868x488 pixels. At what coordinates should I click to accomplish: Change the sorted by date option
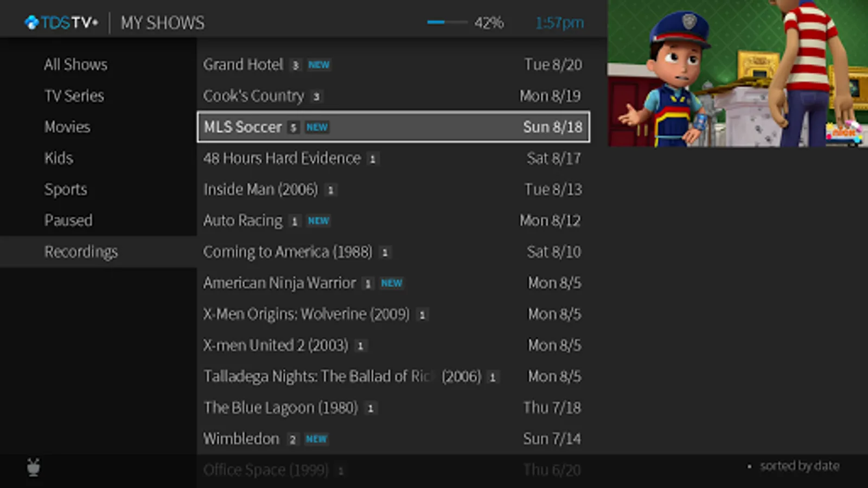(799, 466)
